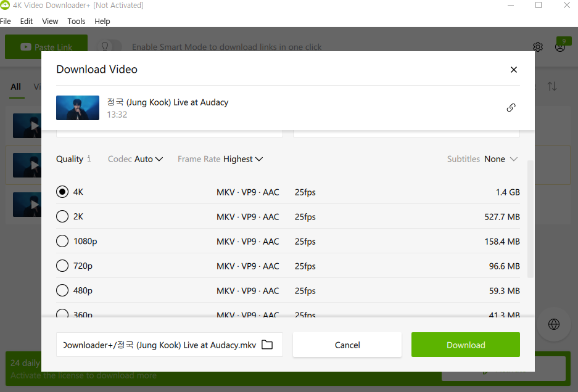
Task: Open the account profile icon
Action: (x=560, y=47)
